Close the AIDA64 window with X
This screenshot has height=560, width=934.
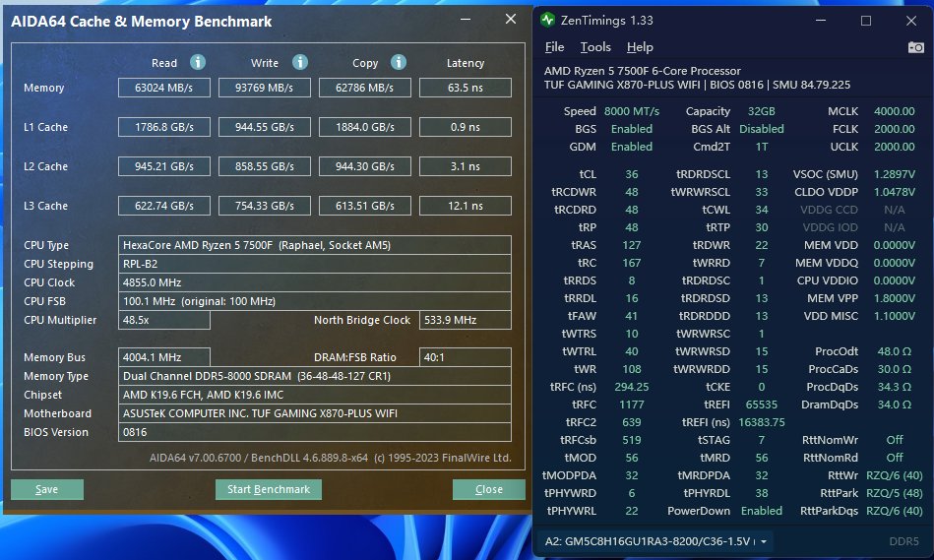(511, 19)
